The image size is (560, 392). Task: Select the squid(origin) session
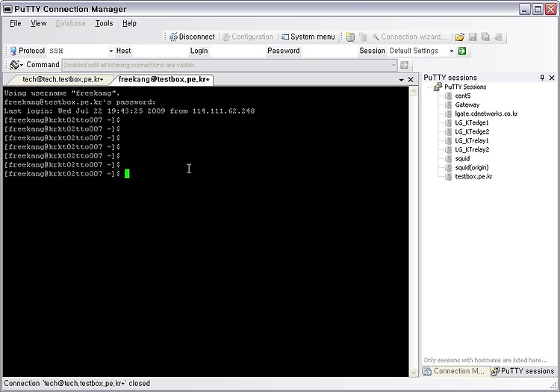click(x=472, y=167)
